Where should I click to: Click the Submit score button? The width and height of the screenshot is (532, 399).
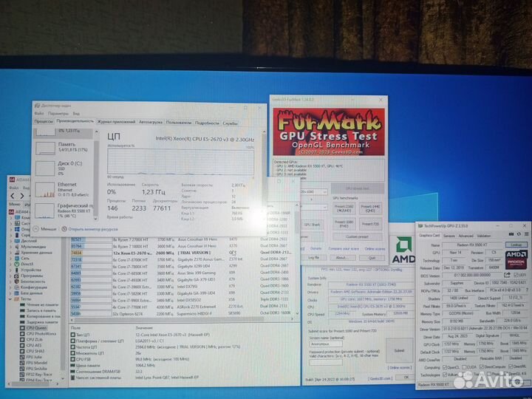[x=399, y=350]
